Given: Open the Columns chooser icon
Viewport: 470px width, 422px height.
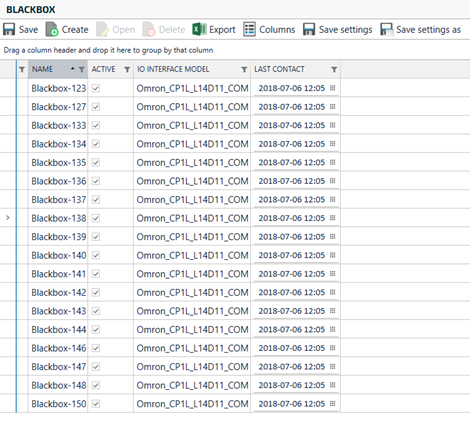Looking at the screenshot, I should click(249, 29).
